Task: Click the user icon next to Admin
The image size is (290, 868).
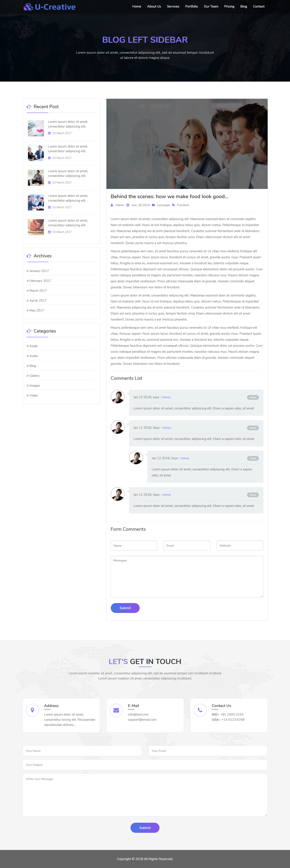Action: 112,205
